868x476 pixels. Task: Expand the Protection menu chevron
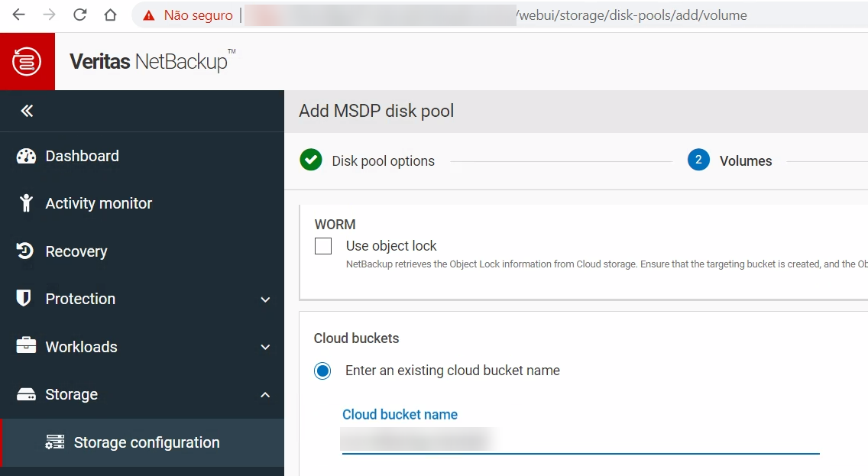[x=265, y=300]
